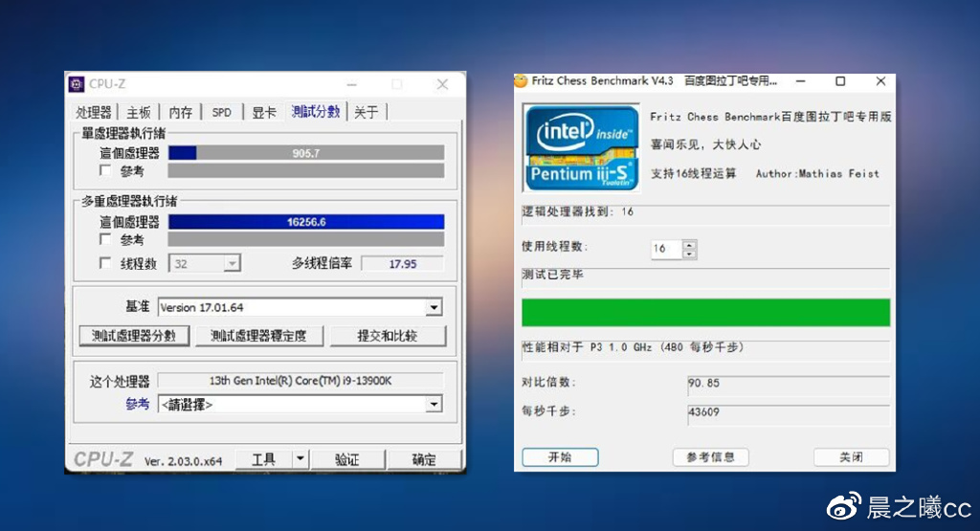Click the 参考信息 button
Screen dimensions: 980x531
tap(711, 457)
